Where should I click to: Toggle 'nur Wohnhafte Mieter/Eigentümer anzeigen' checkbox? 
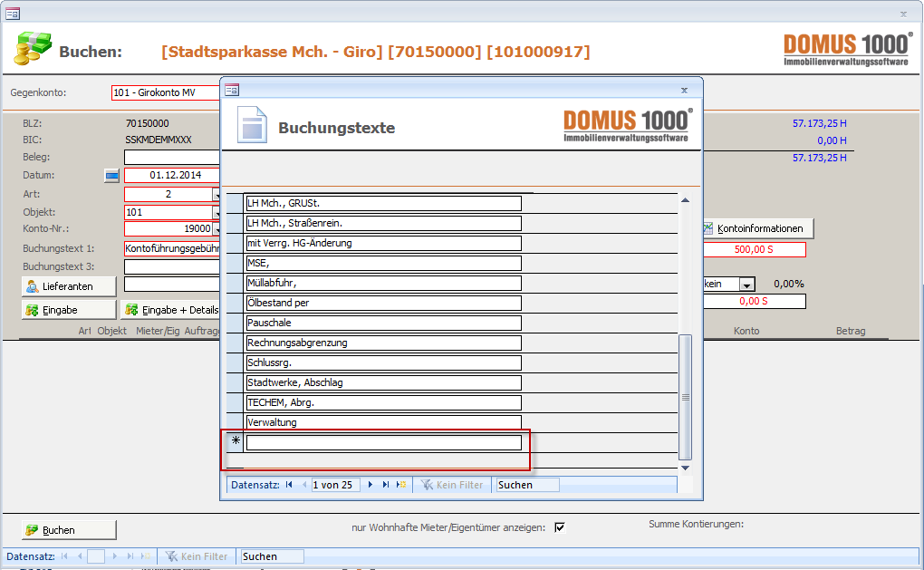(560, 527)
